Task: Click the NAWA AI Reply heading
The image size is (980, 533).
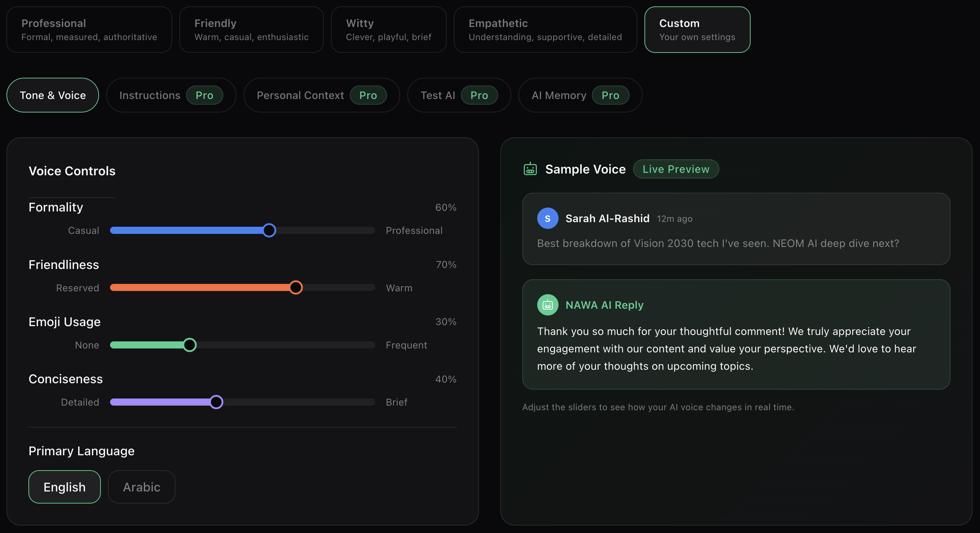Action: point(604,305)
